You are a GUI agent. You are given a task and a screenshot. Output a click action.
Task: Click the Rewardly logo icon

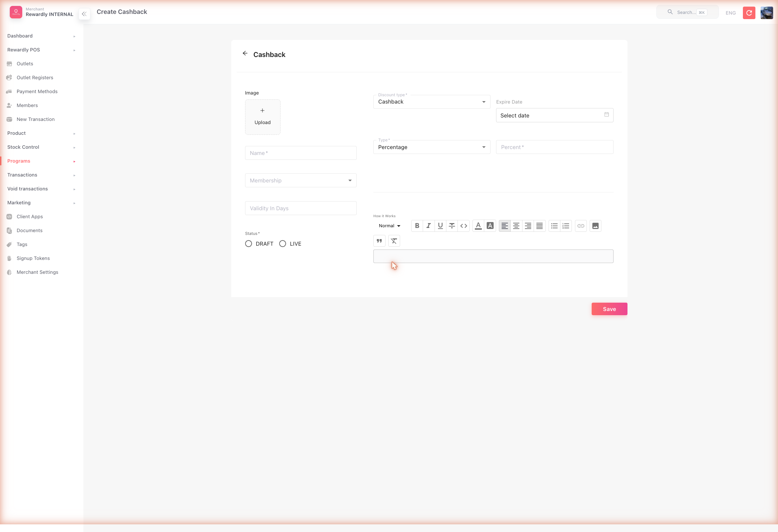(x=16, y=12)
